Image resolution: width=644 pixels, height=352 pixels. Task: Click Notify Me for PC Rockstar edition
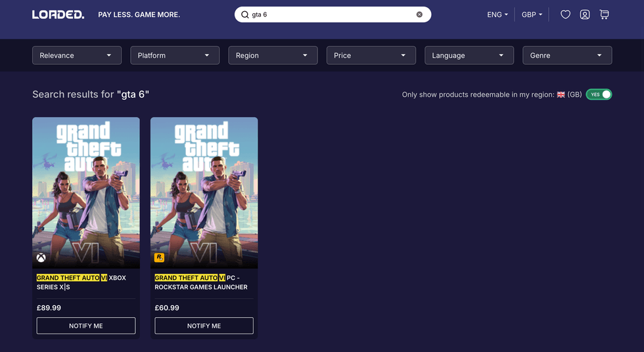[204, 326]
